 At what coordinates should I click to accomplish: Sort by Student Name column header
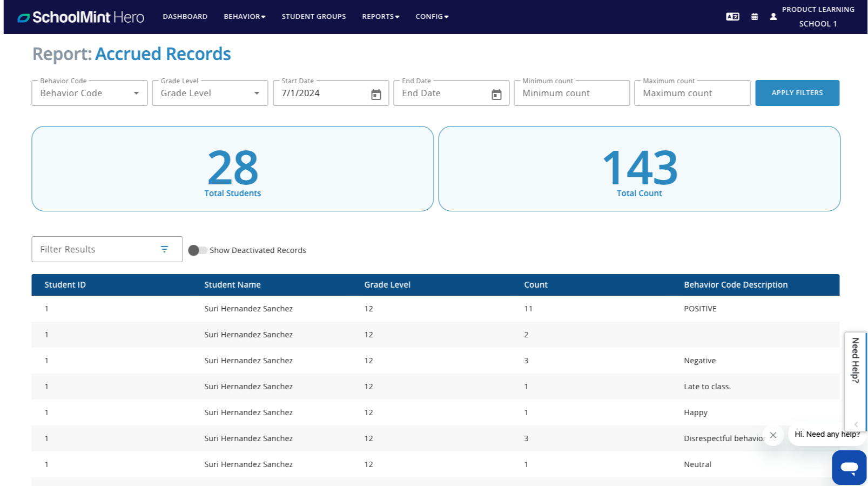click(232, 285)
